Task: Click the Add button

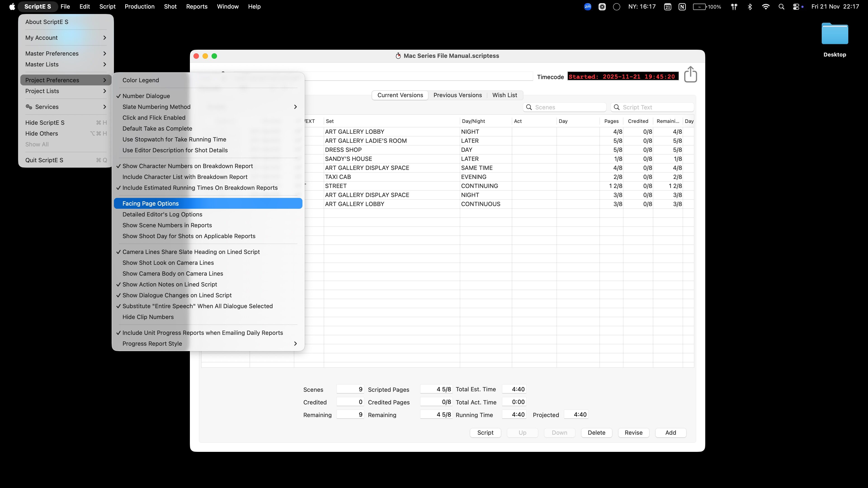Action: [x=670, y=432]
